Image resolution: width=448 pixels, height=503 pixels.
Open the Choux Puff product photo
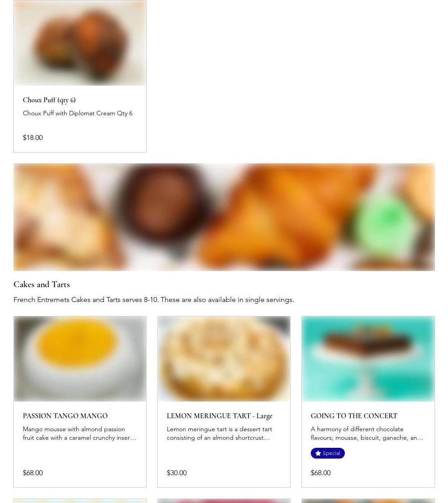tap(80, 43)
